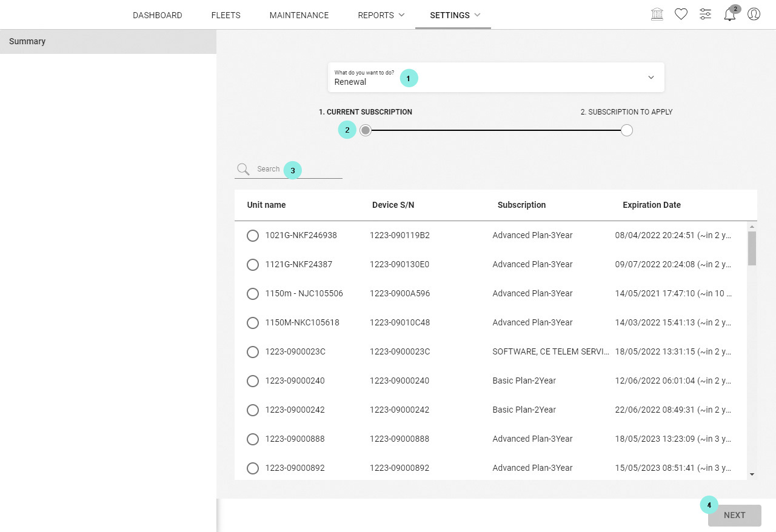Click Advanced Plan-3Year for unit 1021G-NKF246938

tap(532, 235)
